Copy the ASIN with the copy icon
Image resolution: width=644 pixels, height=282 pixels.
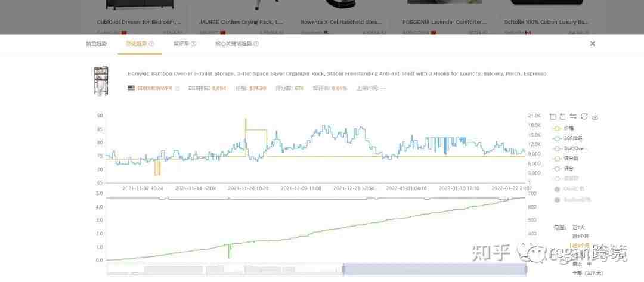[x=178, y=88]
